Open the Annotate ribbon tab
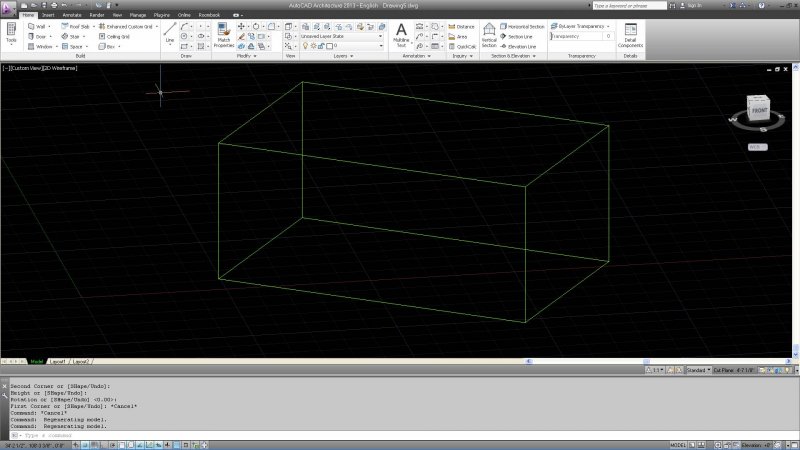This screenshot has width=800, height=450. point(72,16)
